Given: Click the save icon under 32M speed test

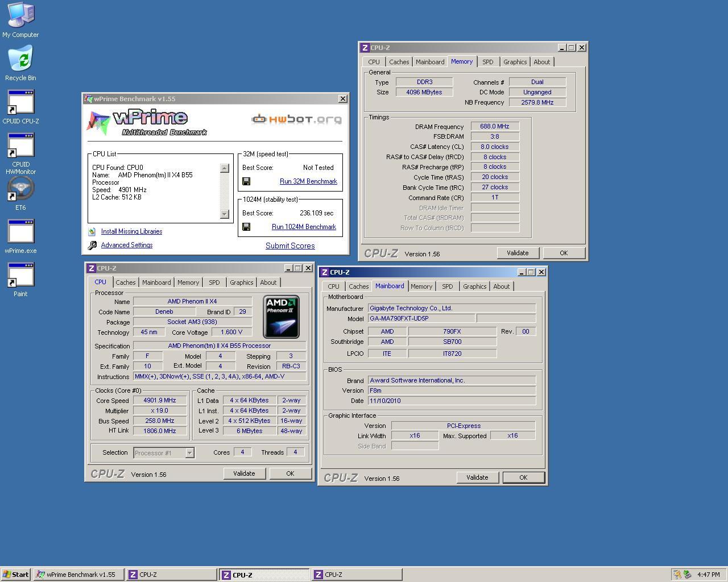Looking at the screenshot, I should point(246,181).
